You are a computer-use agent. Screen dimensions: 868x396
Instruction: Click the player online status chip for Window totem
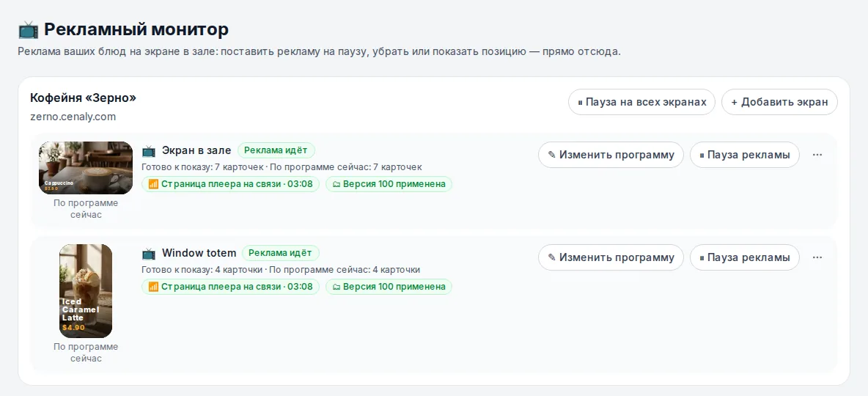(230, 287)
